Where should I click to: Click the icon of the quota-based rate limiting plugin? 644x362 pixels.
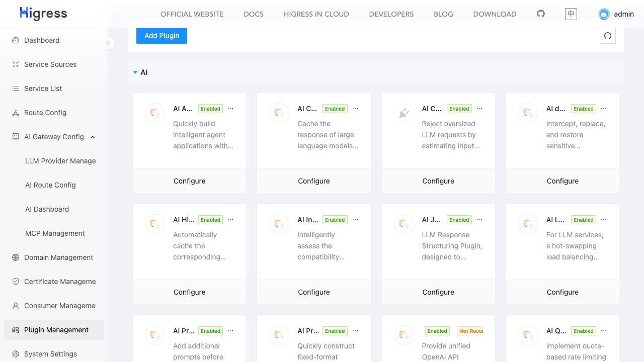tap(528, 335)
